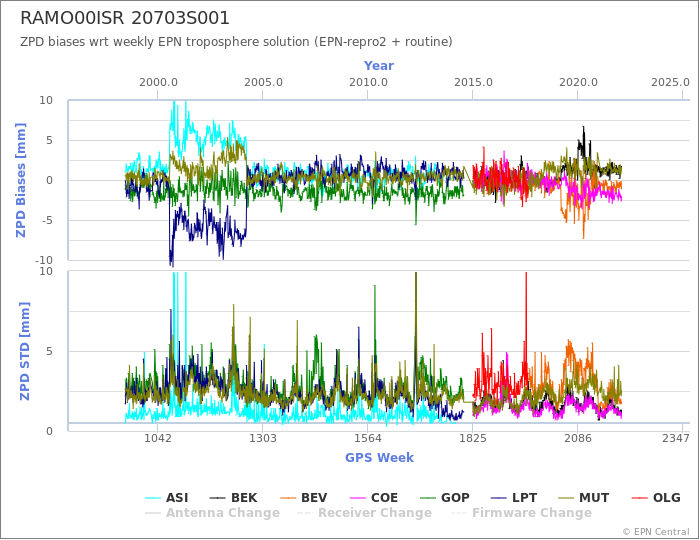
Task: Toggle the COE series legend entry
Action: [x=374, y=498]
